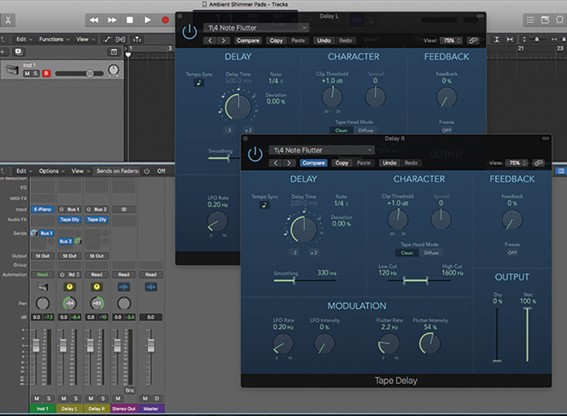Open the green Read automation menu on Inst 1
Image resolution: width=567 pixels, height=416 pixels.
42,275
